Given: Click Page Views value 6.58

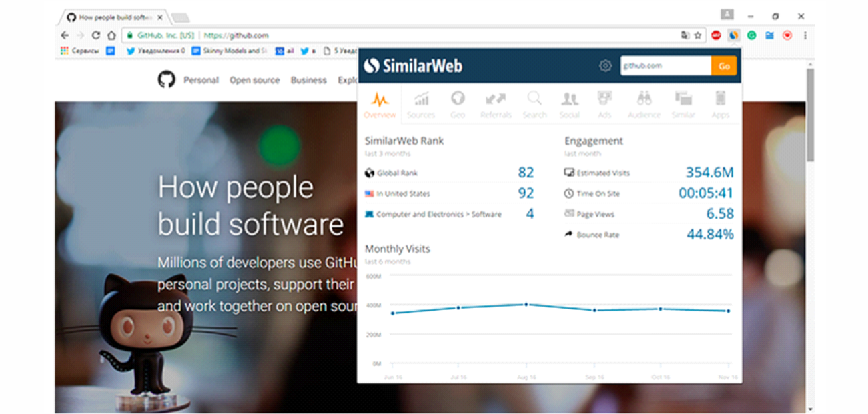Looking at the screenshot, I should click(x=720, y=214).
